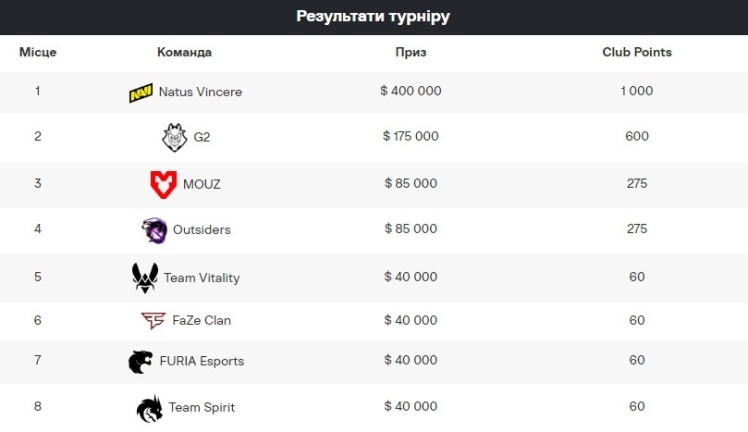
Task: Click the Club Points column header
Action: tap(637, 52)
